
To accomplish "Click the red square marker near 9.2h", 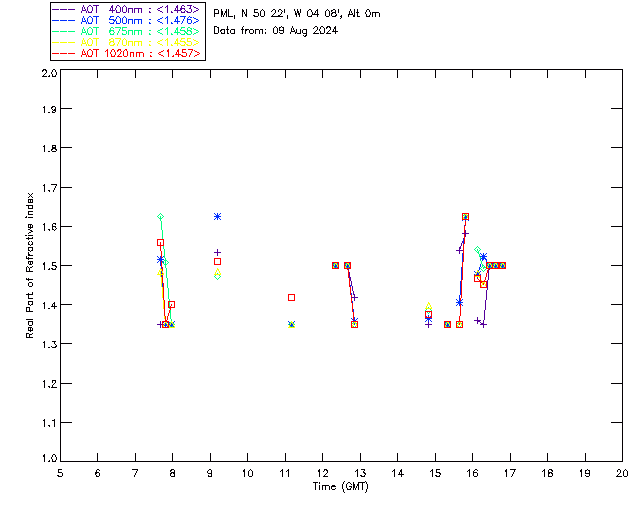I will (x=218, y=261).
